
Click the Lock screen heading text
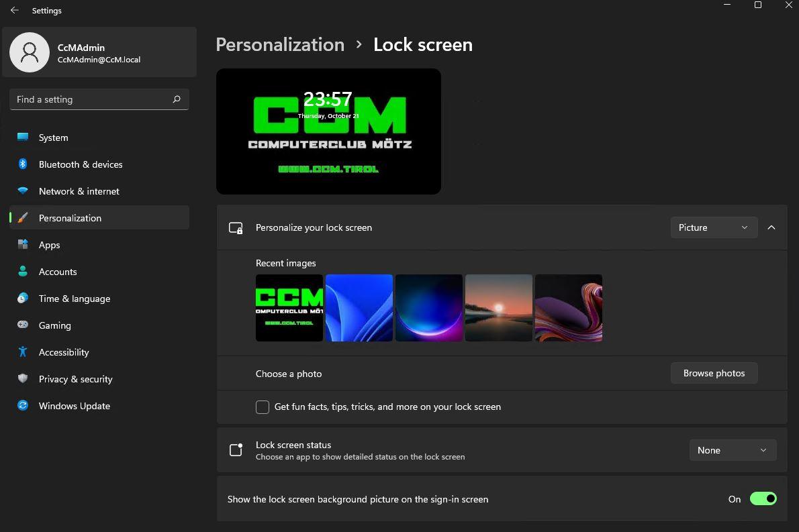pos(423,45)
